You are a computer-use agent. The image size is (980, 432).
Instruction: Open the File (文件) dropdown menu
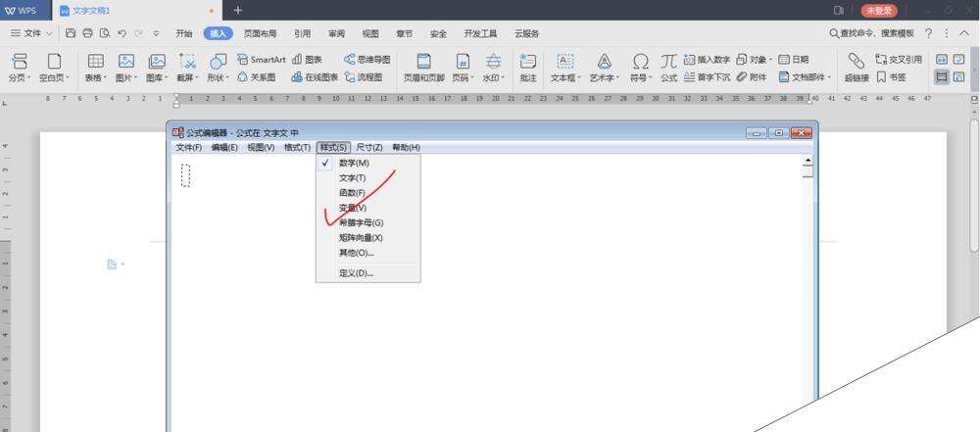pos(31,33)
